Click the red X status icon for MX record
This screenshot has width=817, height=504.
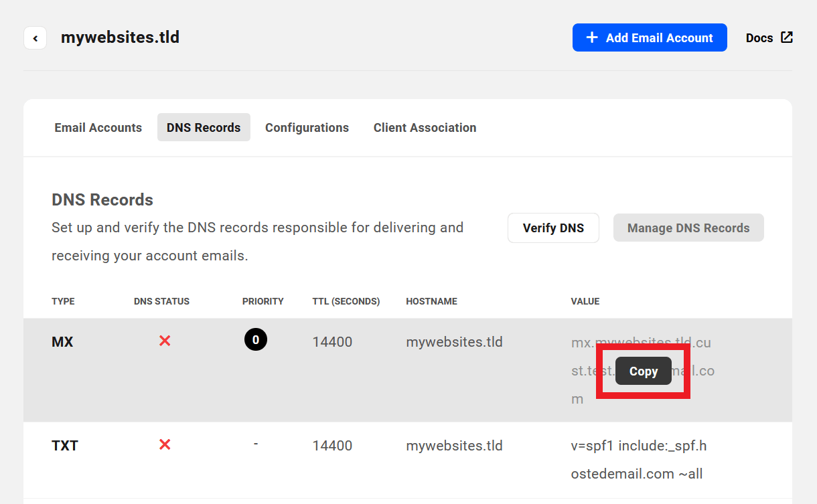[165, 340]
